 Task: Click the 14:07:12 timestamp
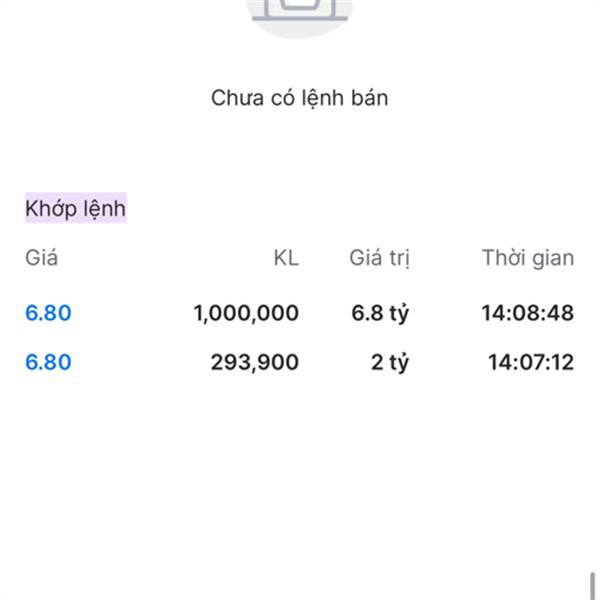pyautogui.click(x=530, y=362)
